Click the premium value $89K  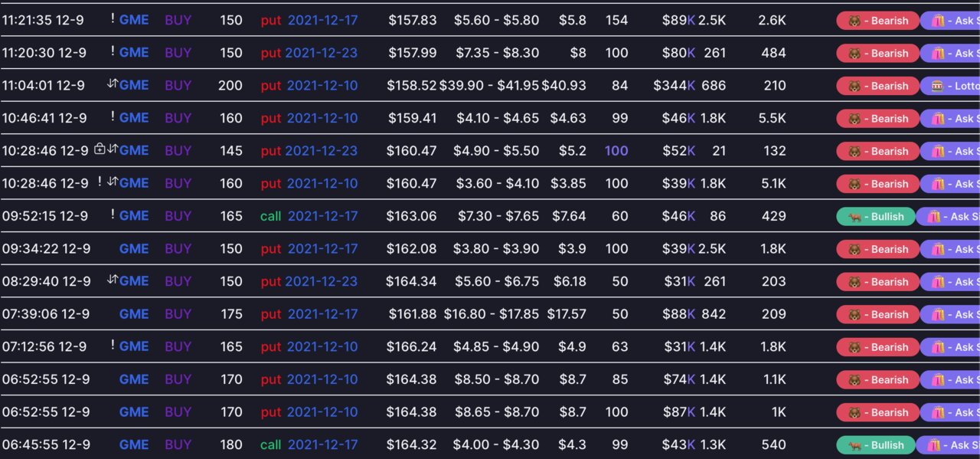679,20
